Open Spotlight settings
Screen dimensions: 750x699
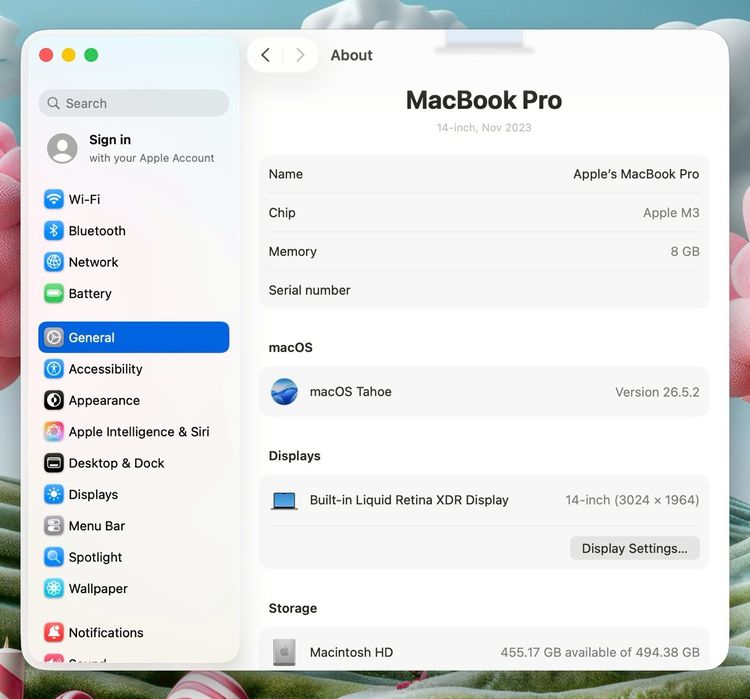[x=133, y=557]
